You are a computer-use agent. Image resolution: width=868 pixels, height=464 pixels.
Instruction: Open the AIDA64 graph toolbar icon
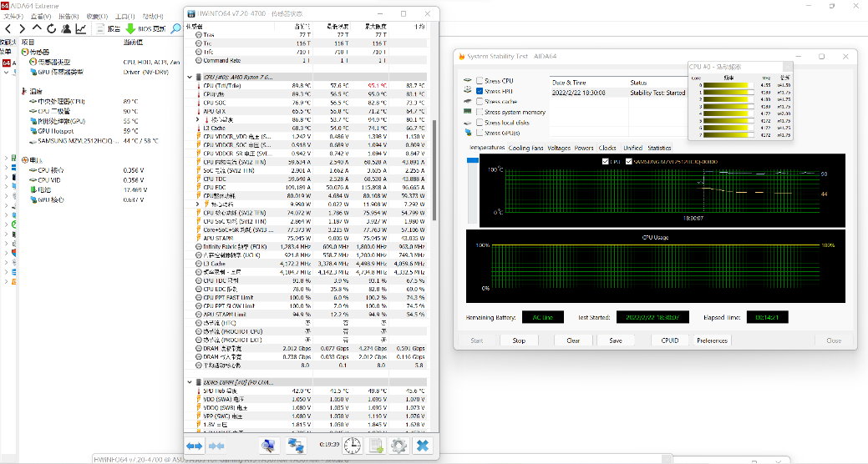click(81, 28)
